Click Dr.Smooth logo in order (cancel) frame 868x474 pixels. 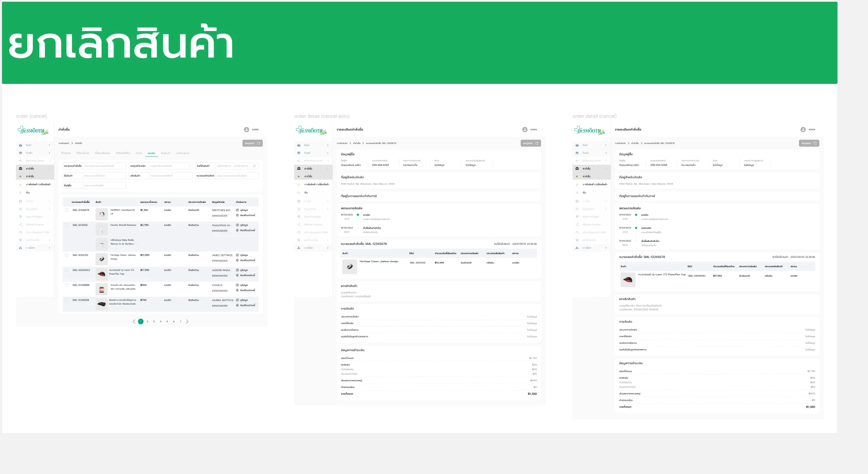point(33,130)
